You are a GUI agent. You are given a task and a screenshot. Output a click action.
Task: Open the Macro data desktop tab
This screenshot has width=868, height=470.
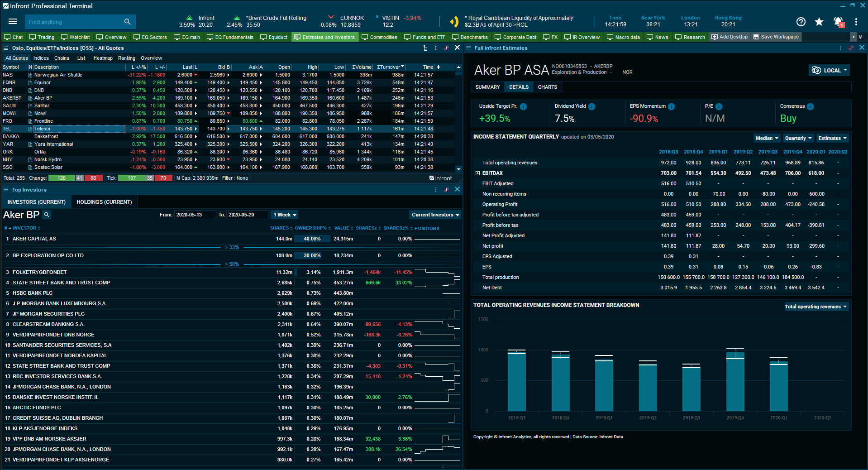pyautogui.click(x=623, y=37)
